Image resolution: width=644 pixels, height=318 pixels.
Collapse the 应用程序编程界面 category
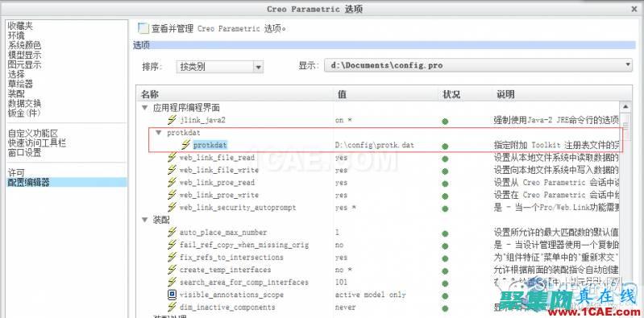[144, 108]
